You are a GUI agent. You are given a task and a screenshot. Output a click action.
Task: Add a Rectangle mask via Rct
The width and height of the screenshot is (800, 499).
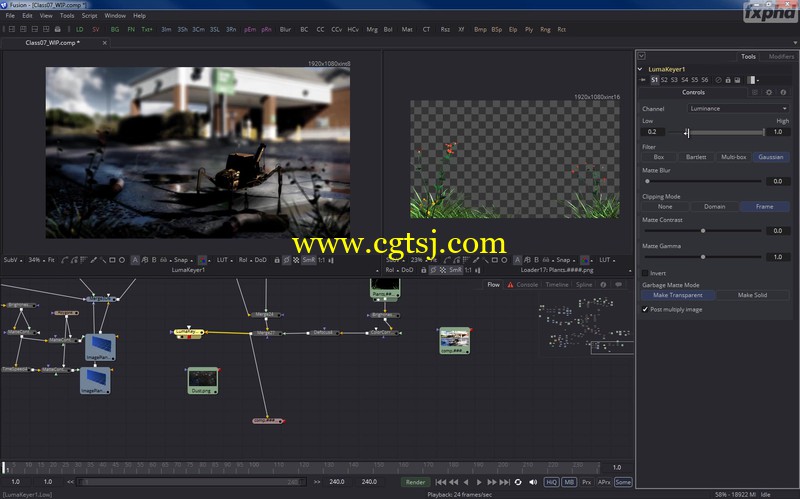point(561,30)
